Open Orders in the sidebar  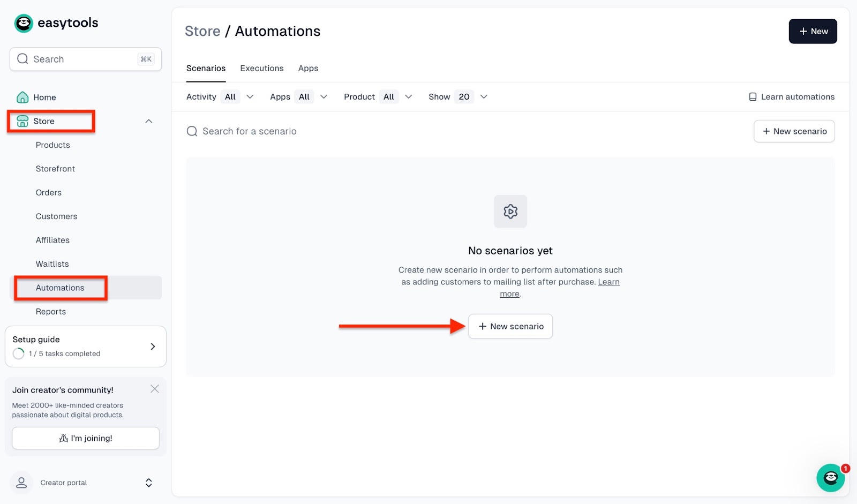pos(49,193)
